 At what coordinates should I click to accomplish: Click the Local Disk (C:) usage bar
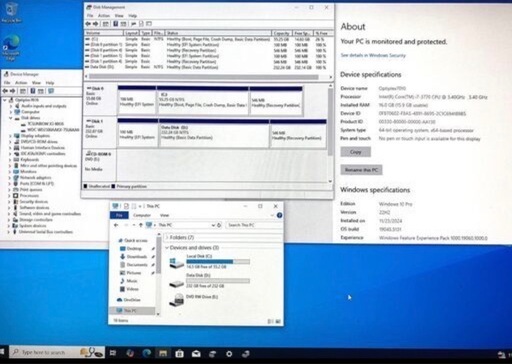click(218, 262)
